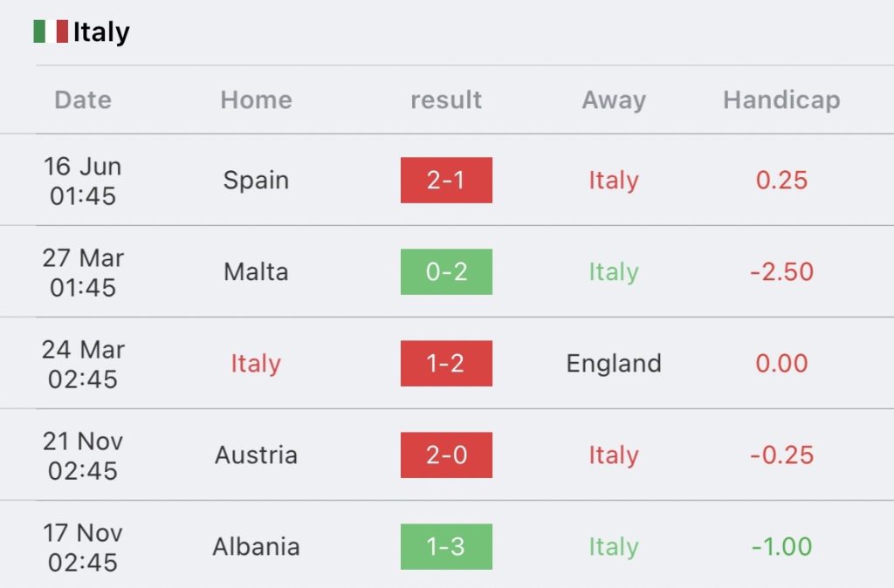894x588 pixels.
Task: Open the Austria 2-0 result badge
Action: tap(446, 455)
